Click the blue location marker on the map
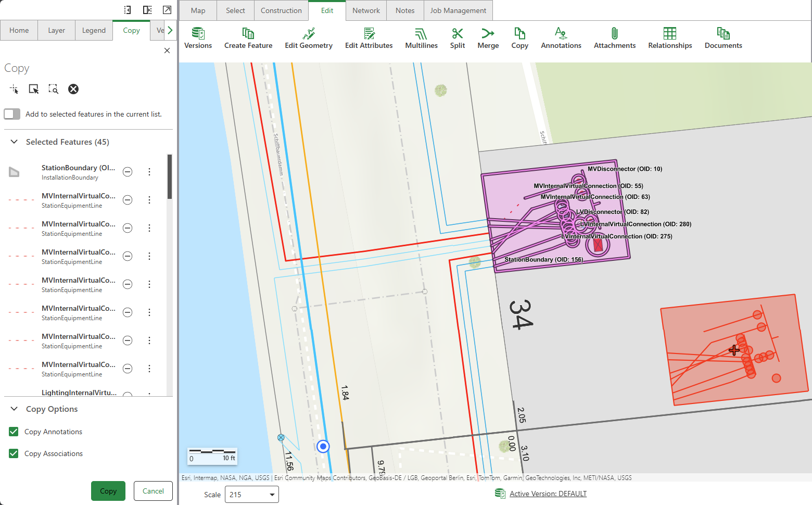This screenshot has height=505, width=812. 323,446
